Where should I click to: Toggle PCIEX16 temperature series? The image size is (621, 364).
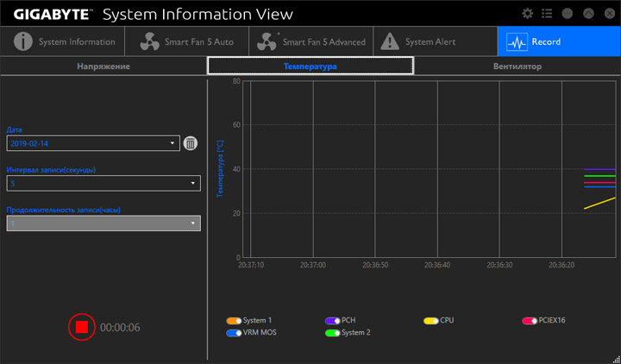point(530,321)
